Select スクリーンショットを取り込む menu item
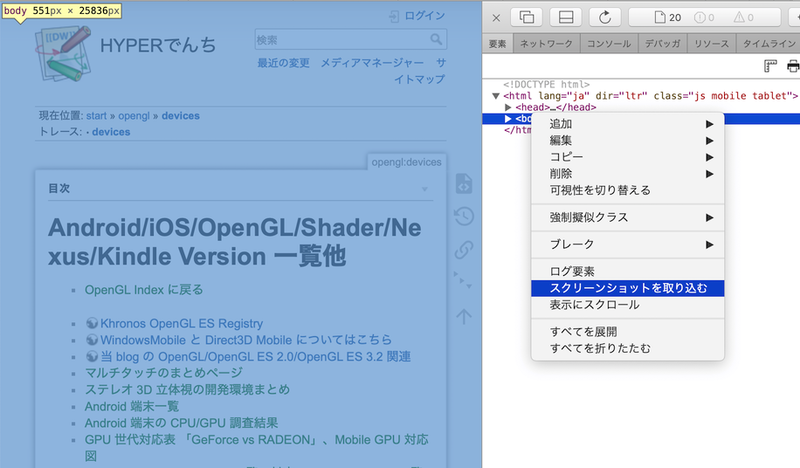The width and height of the screenshot is (800, 468). 628,288
